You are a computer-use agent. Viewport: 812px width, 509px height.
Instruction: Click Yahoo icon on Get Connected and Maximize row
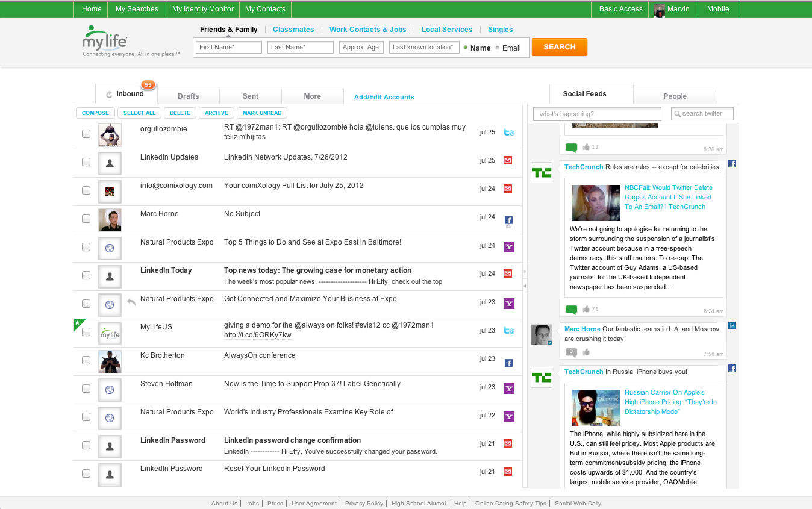point(508,304)
